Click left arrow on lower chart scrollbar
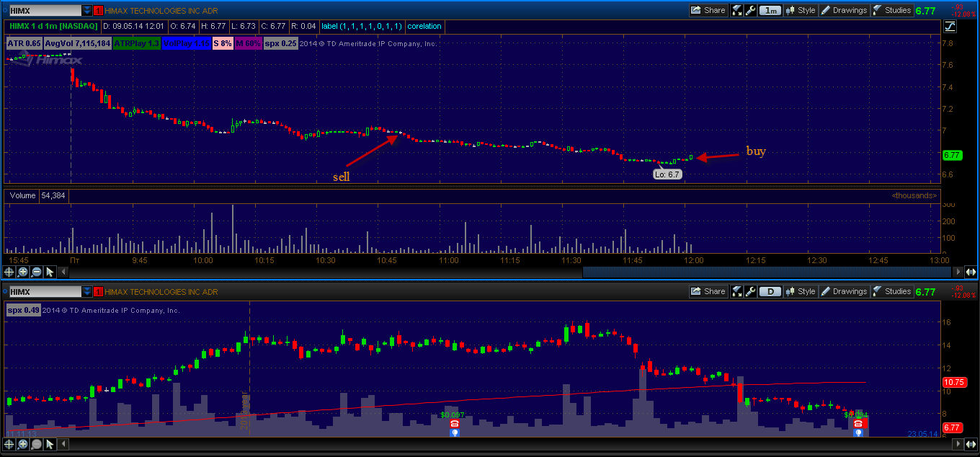The image size is (980, 457). pos(62,444)
